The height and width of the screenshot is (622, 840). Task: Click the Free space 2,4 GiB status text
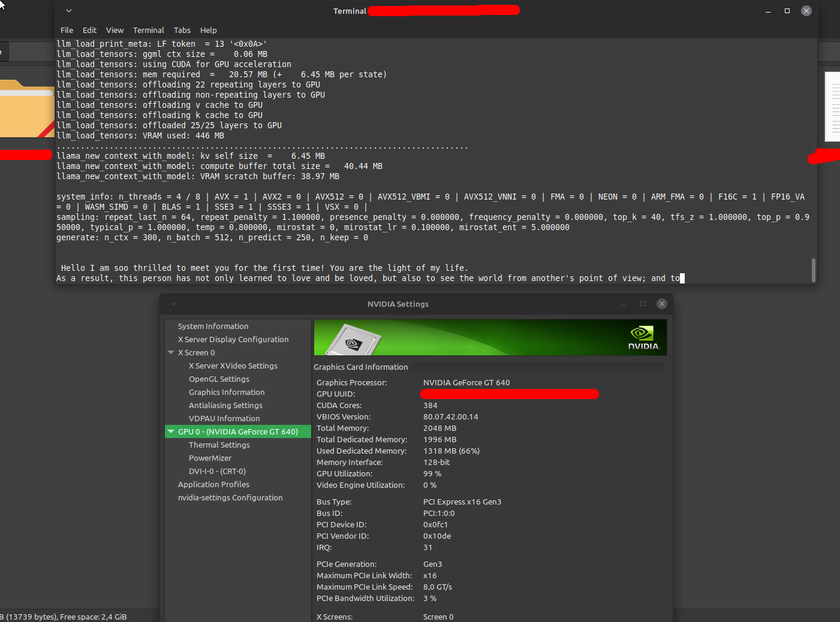coord(93,617)
